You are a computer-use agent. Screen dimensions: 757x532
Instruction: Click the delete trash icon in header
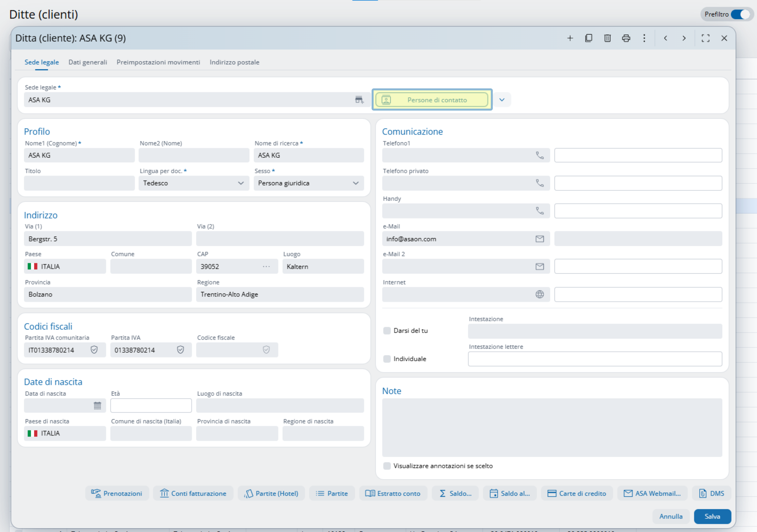[x=607, y=38]
